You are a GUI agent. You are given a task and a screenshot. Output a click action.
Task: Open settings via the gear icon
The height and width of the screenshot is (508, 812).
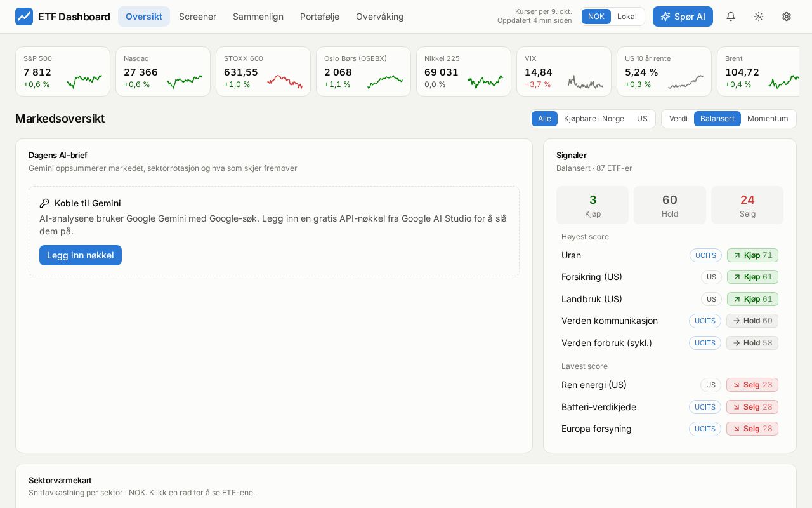787,17
